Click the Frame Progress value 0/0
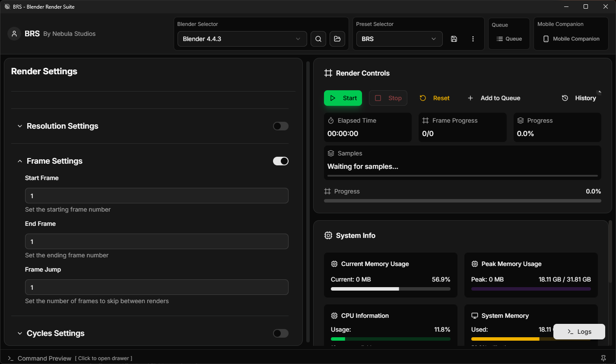Screen dimensions: 616x364 tap(428, 134)
